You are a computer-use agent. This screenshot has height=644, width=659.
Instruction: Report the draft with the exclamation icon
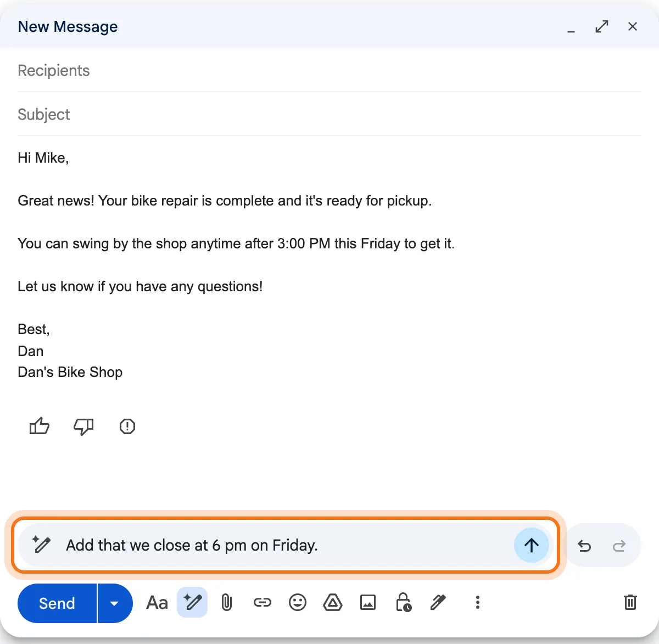(127, 426)
